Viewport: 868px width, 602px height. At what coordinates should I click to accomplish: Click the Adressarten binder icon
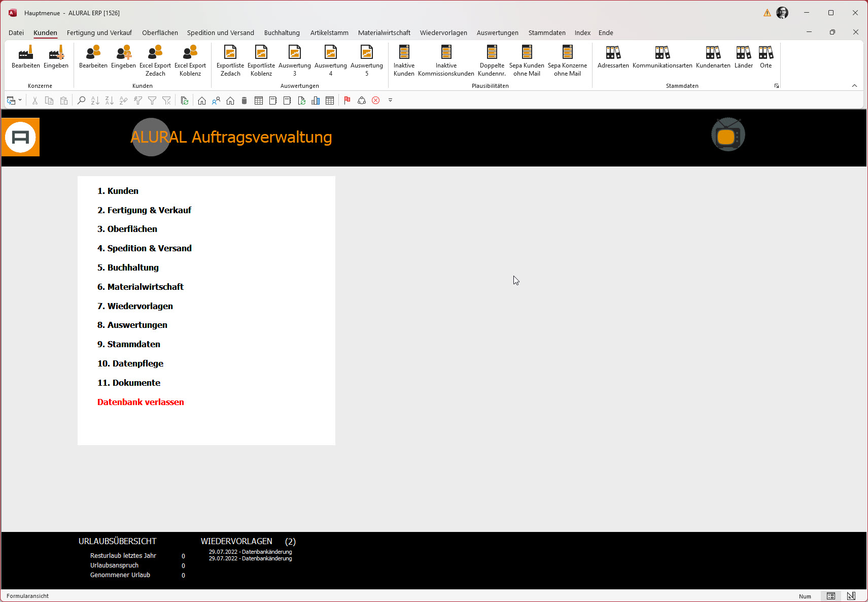pyautogui.click(x=613, y=53)
